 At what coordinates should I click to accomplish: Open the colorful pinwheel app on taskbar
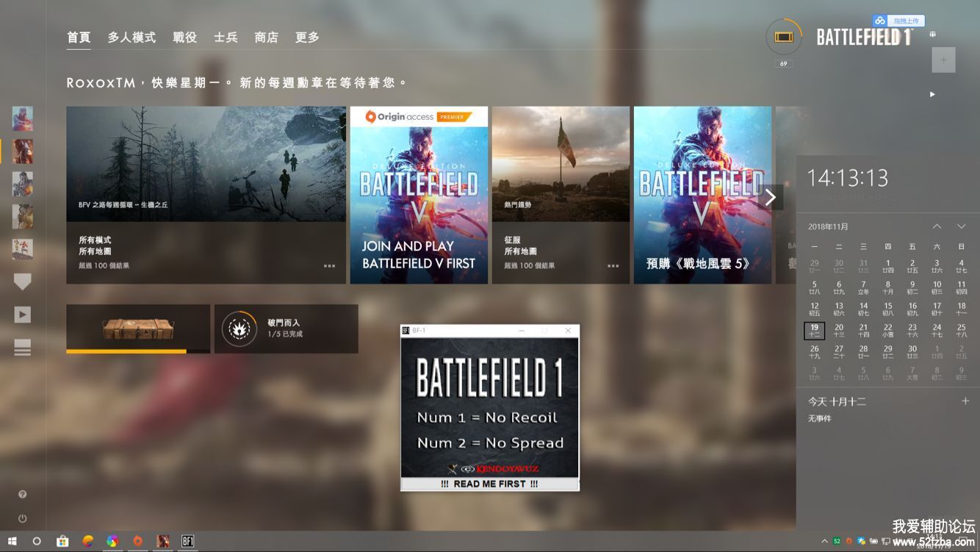[x=112, y=542]
